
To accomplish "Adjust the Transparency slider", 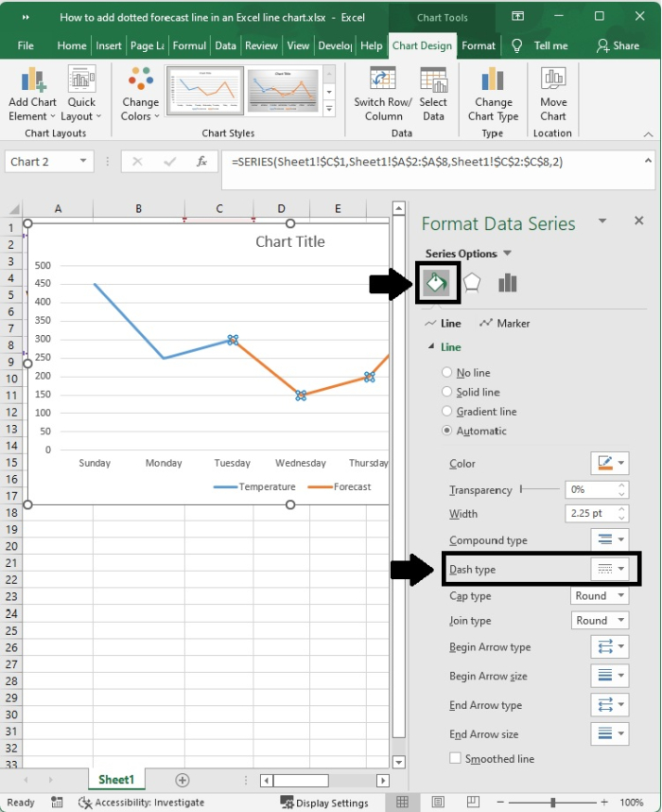I will [540, 489].
